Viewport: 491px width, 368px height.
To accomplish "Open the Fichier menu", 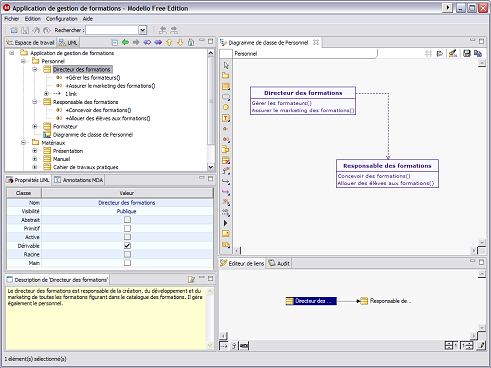I will click(x=12, y=19).
